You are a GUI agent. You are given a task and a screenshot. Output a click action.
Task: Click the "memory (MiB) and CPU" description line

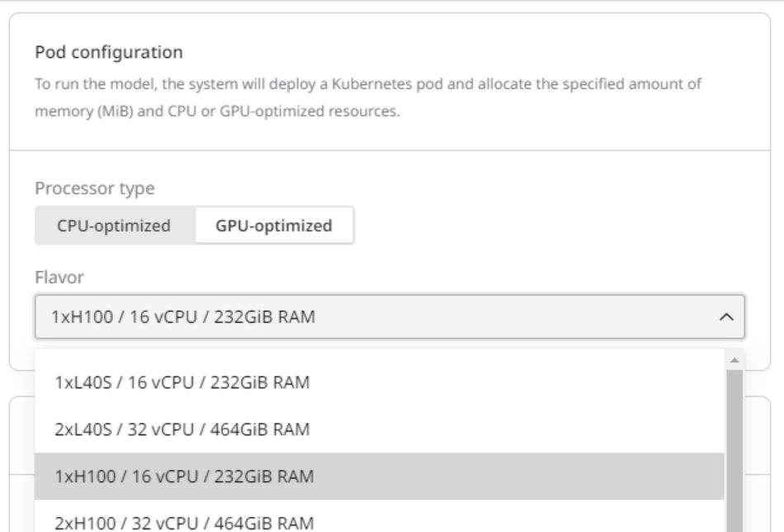click(217, 111)
